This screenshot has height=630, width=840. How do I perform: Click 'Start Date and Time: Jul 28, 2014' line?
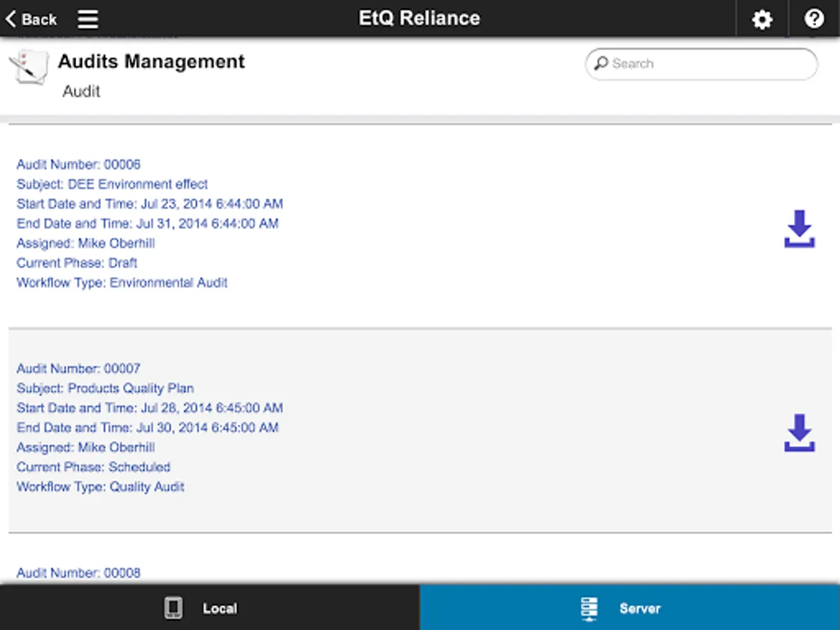point(150,407)
